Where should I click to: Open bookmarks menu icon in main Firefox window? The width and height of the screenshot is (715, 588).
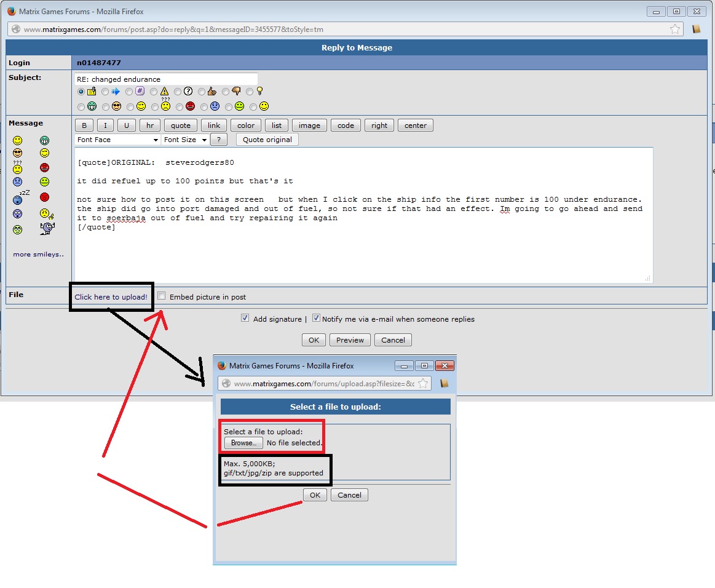(x=697, y=29)
